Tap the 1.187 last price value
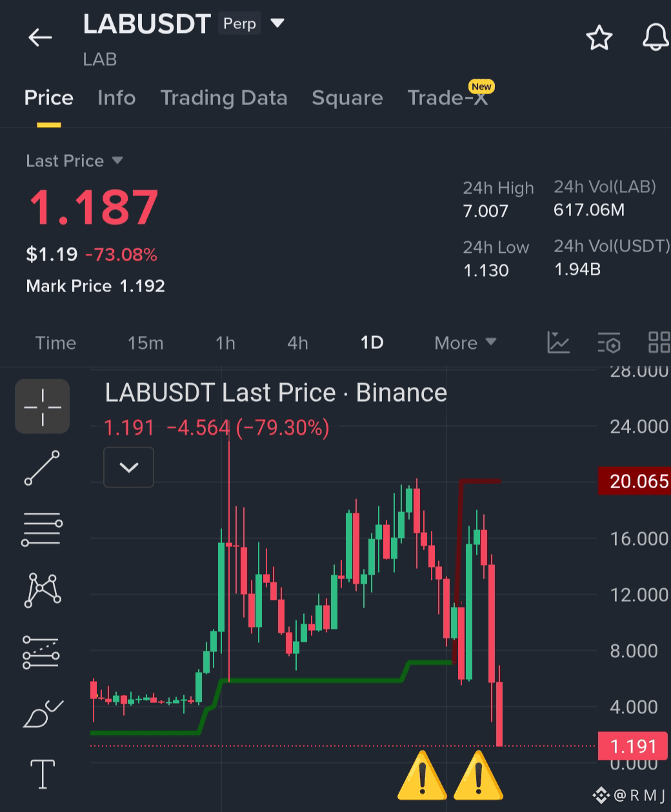The image size is (671, 812). coord(94,207)
